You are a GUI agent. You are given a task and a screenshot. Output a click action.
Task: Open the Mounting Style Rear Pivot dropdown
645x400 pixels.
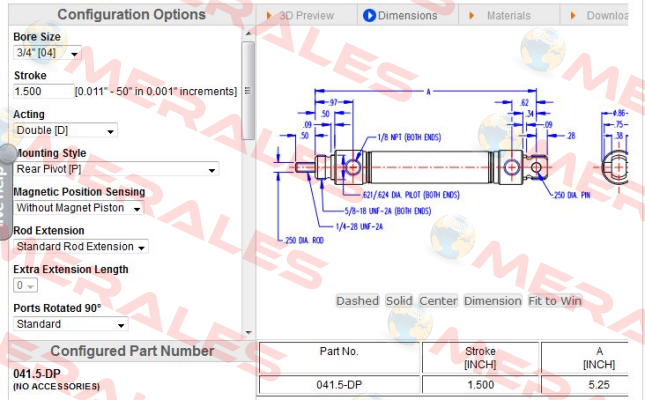(116, 169)
